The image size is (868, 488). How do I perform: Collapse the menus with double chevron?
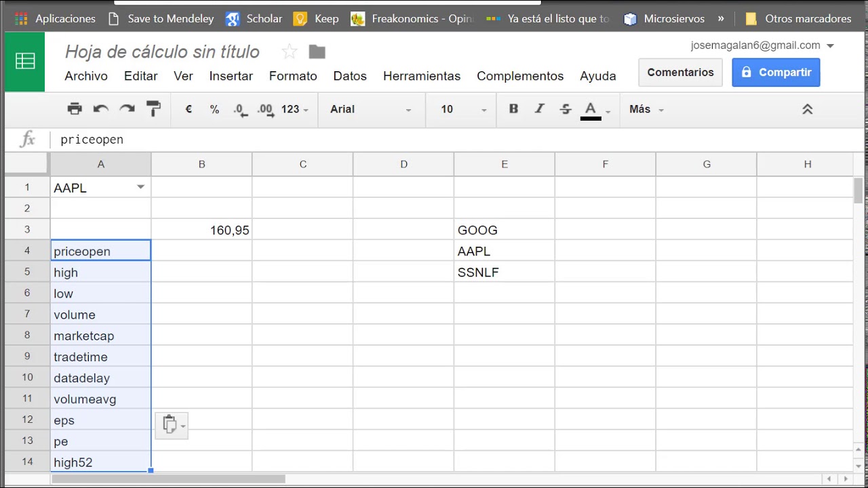(x=807, y=109)
